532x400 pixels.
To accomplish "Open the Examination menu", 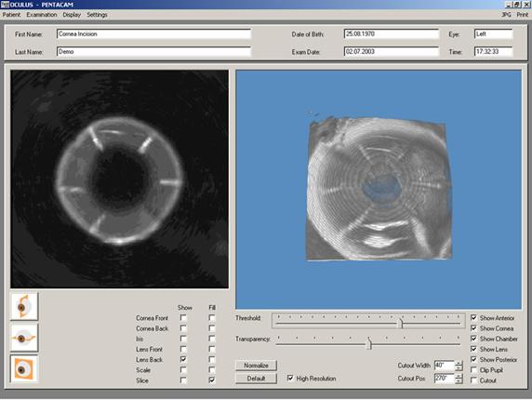I will click(x=42, y=15).
